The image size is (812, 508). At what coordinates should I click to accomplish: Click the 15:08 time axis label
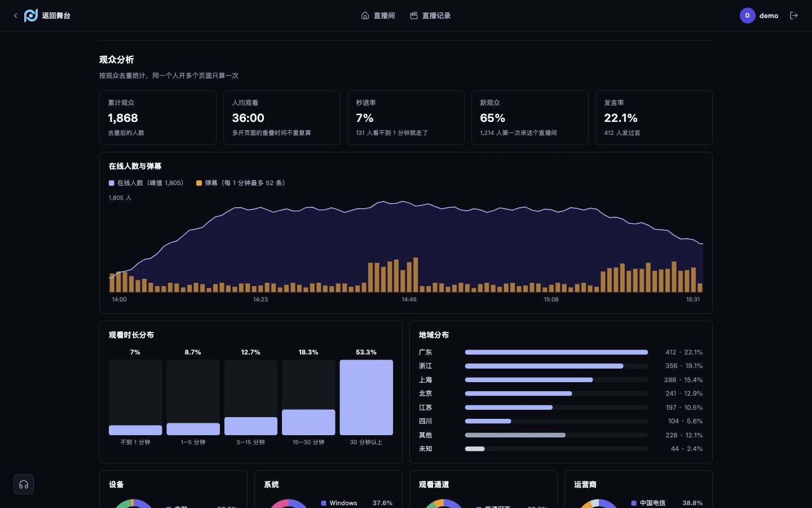tap(551, 299)
